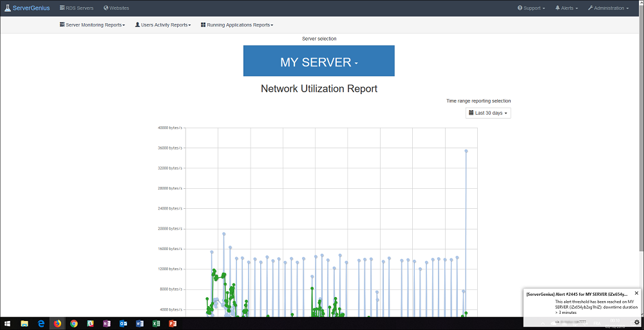Click the 36000 bytes/s peak data point
Viewport: 644px width, 330px height.
466,151
